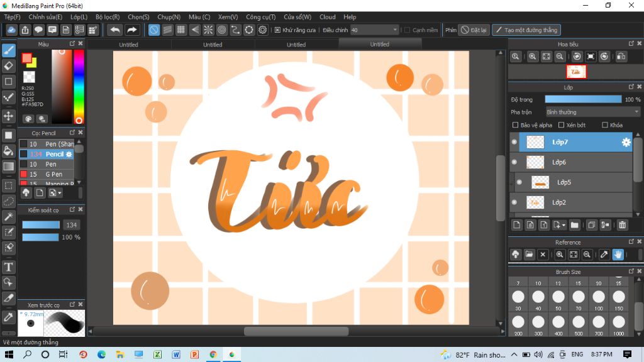Click the hue color bar
Viewport: 644px width, 362px height.
[79, 87]
